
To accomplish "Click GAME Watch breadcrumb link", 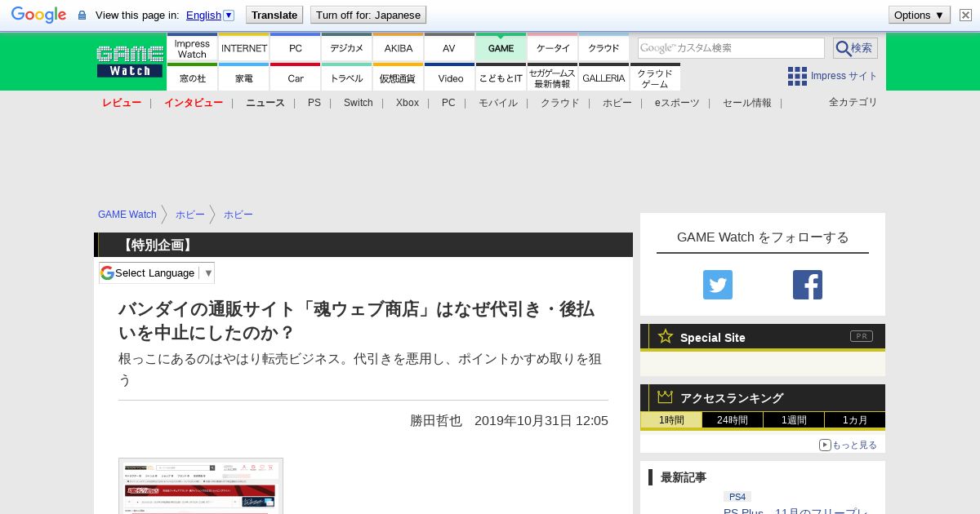I will (127, 215).
